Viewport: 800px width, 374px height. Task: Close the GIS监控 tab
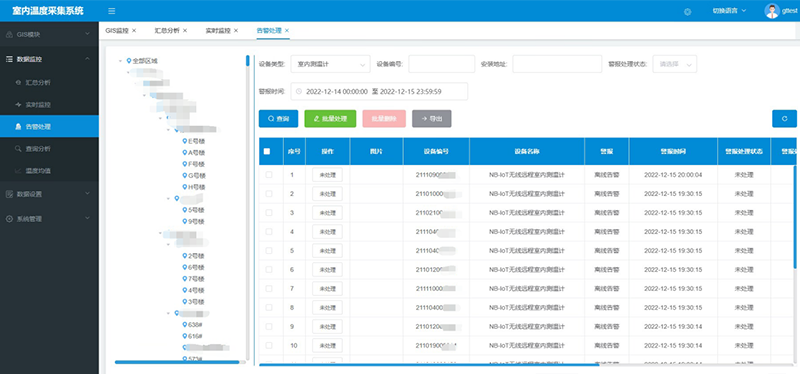pos(134,31)
